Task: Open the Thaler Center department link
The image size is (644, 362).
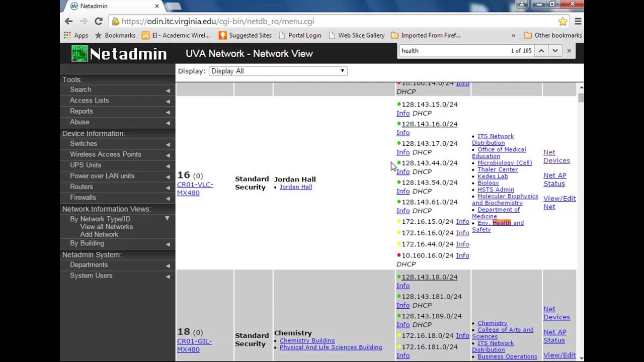Action: (498, 169)
